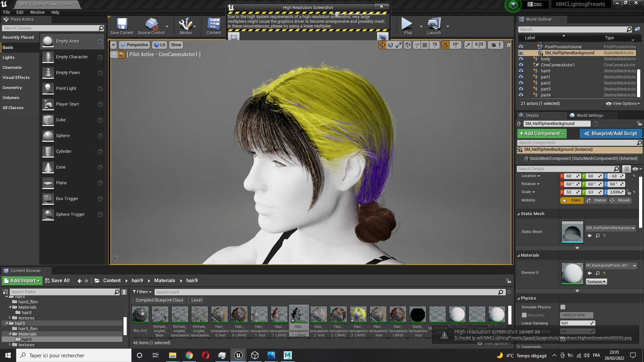The image size is (644, 362).
Task: Open the Modes toolbar button
Action: click(185, 26)
